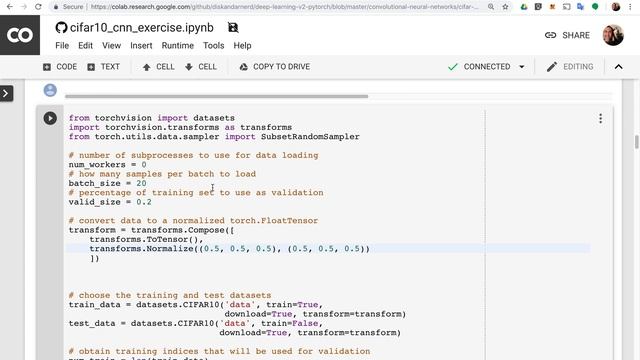Click the horizontal scrollbar above the code cell

tap(216, 97)
